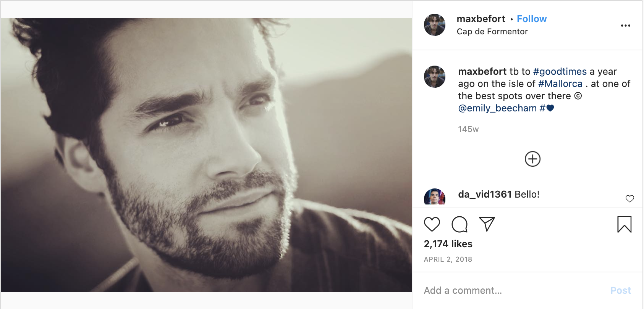Open the Cap de Formentor location
Image resolution: width=644 pixels, height=309 pixels.
pos(492,32)
